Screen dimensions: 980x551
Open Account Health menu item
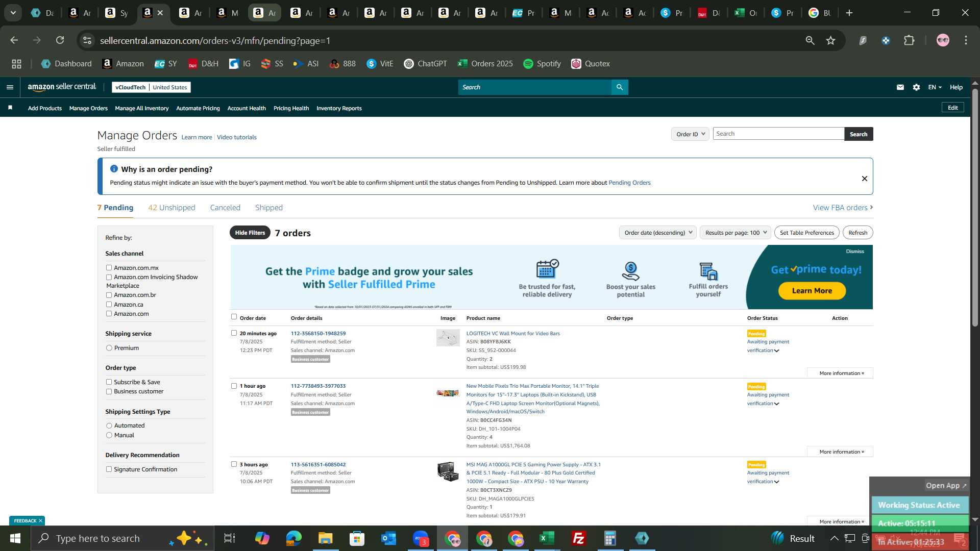pyautogui.click(x=247, y=108)
